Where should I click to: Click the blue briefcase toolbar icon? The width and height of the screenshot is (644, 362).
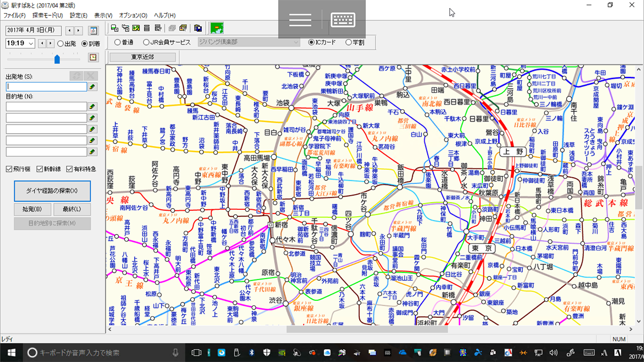198,28
